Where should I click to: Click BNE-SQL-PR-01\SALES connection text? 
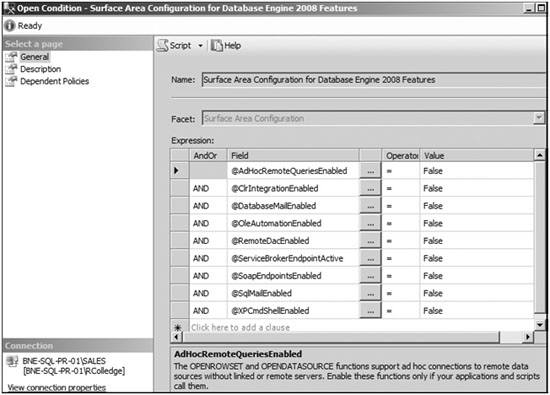[64, 361]
